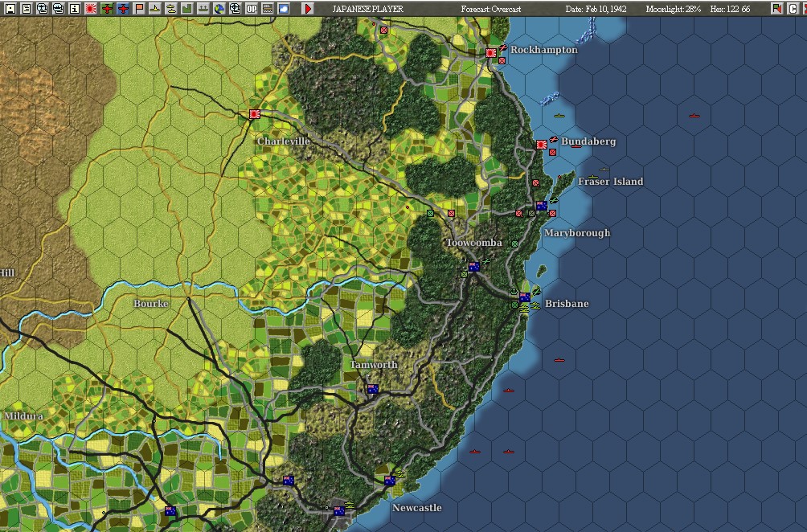Open the document list report icon
This screenshot has height=532, width=807.
tap(27, 8)
